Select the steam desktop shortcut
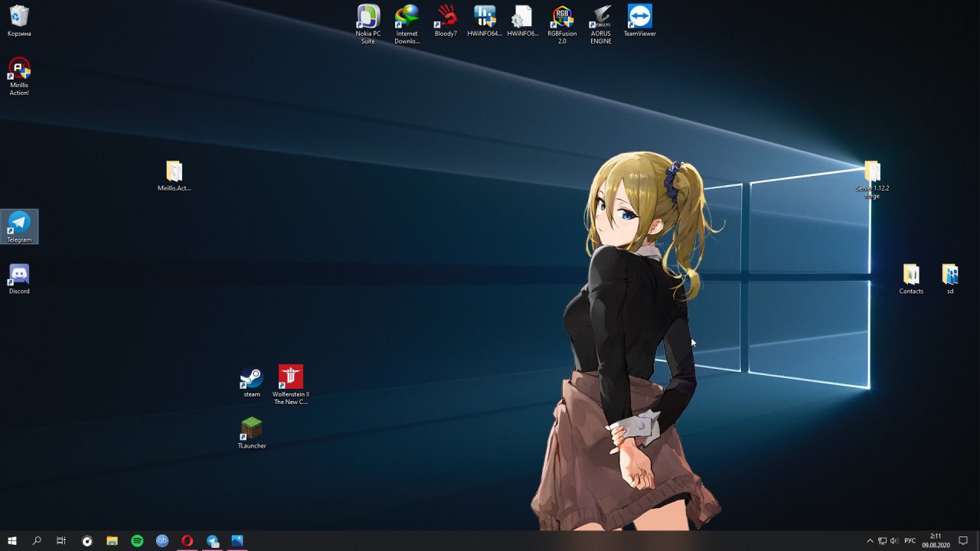Image resolution: width=980 pixels, height=551 pixels. [252, 382]
